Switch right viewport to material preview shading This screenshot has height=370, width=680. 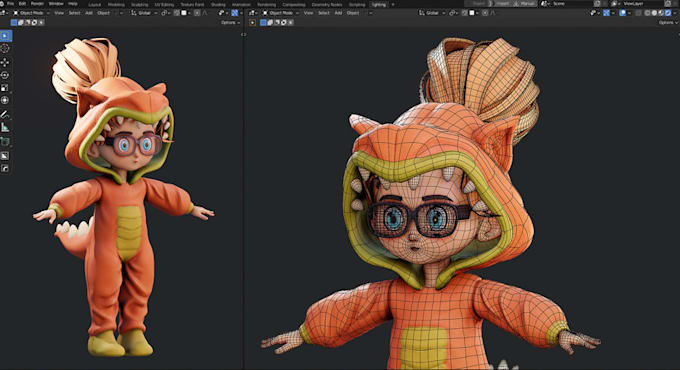[661, 13]
